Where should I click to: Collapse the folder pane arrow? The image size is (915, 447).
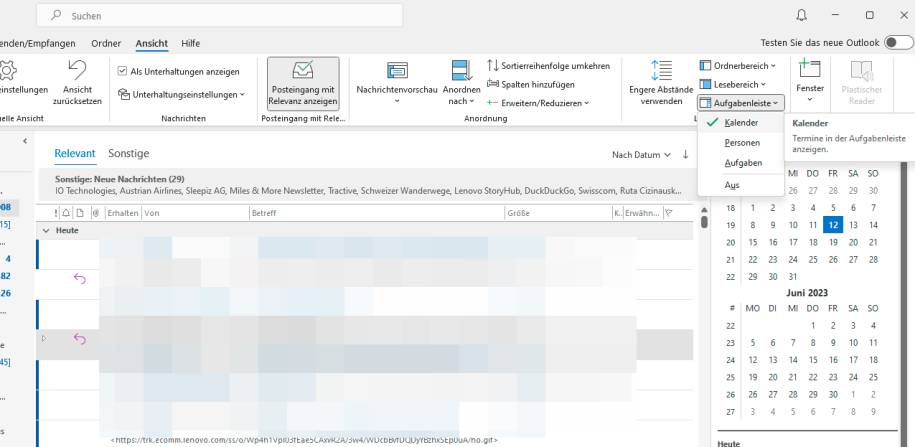click(x=25, y=141)
